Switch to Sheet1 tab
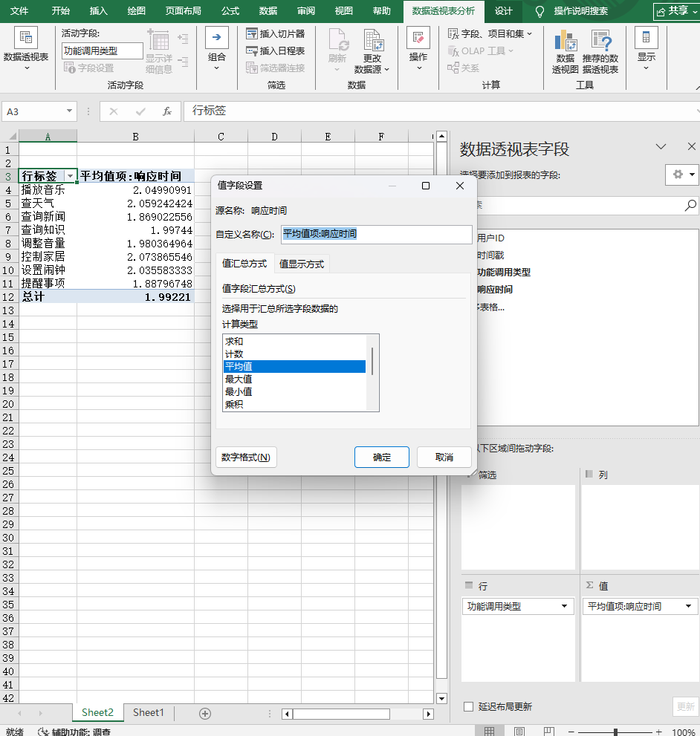This screenshot has width=700, height=736. (149, 712)
